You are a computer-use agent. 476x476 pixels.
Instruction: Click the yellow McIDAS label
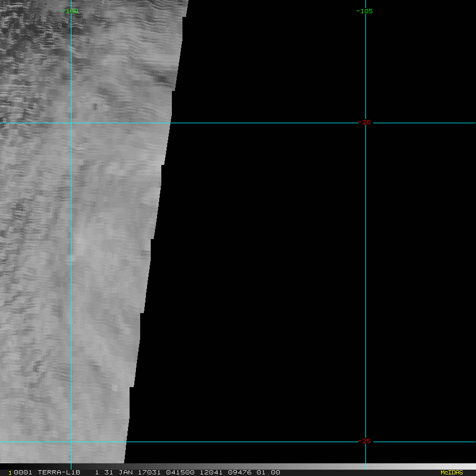(451, 472)
